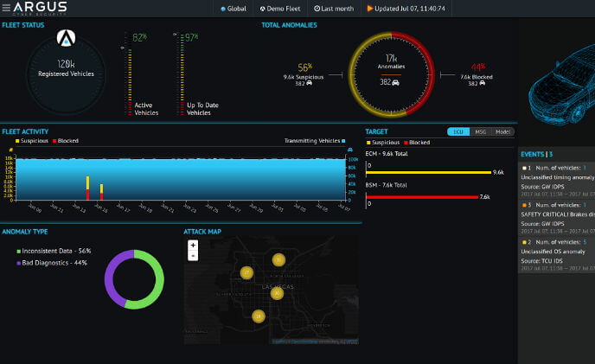This screenshot has width=595, height=364.
Task: Click the 97% Up To Date bar
Action: 182,74
